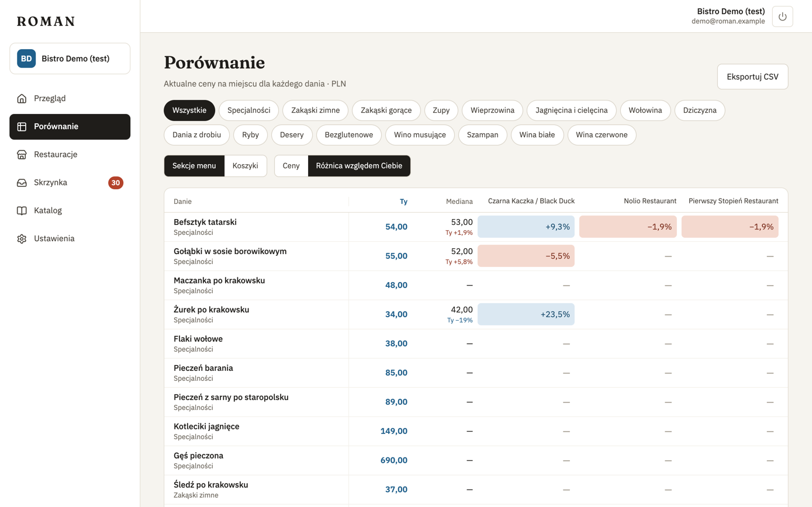812x507 pixels.
Task: Filter by Dziczyzna
Action: point(700,110)
